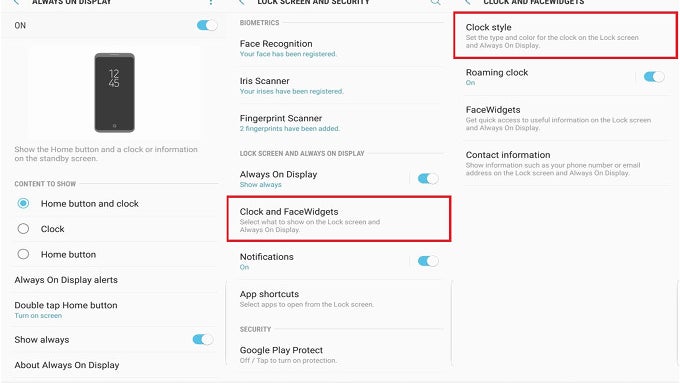Go back from Clock and FaceWidgets screen

coord(468,2)
